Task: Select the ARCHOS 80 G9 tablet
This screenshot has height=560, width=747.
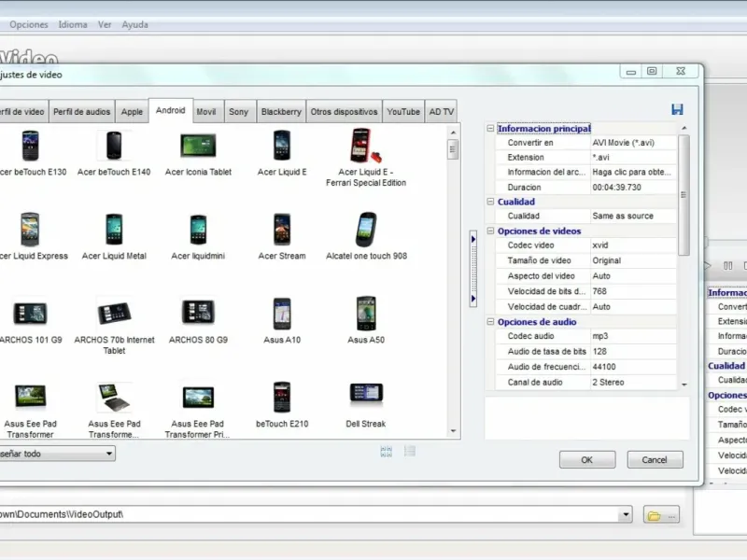Action: 198,312
